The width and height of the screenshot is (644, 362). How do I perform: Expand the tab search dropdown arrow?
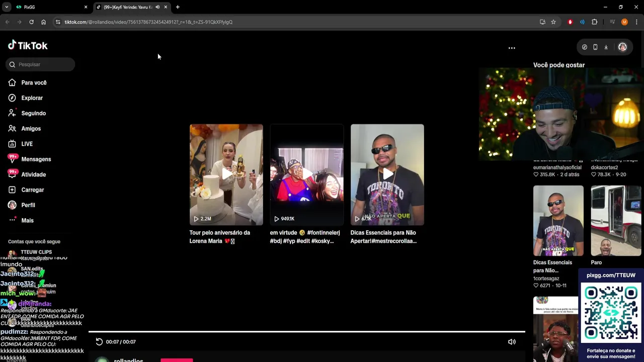click(x=7, y=7)
